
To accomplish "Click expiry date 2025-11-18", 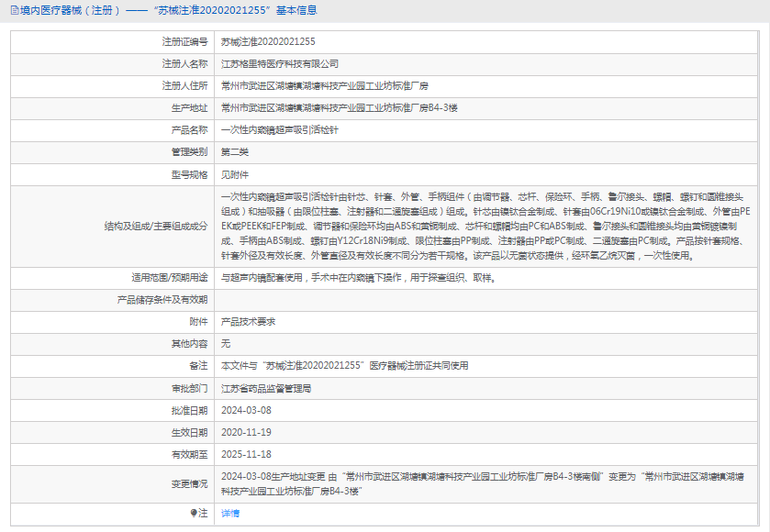I will 246,454.
